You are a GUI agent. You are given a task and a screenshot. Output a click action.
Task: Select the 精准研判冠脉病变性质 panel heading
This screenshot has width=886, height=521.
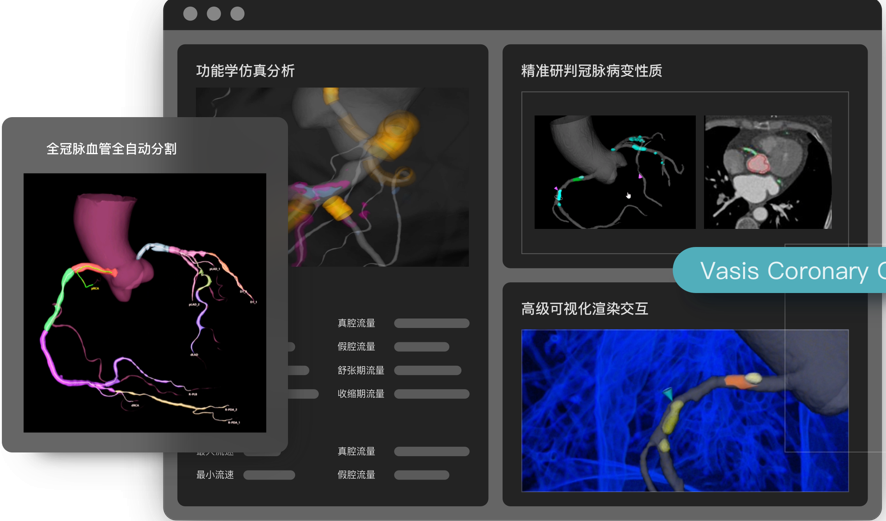coord(591,71)
